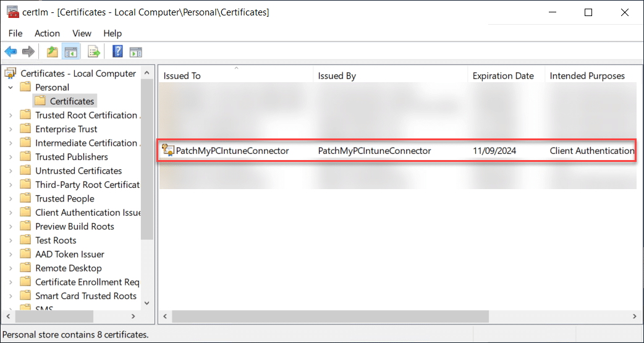Click the Export List toolbar icon
The width and height of the screenshot is (644, 343).
94,52
